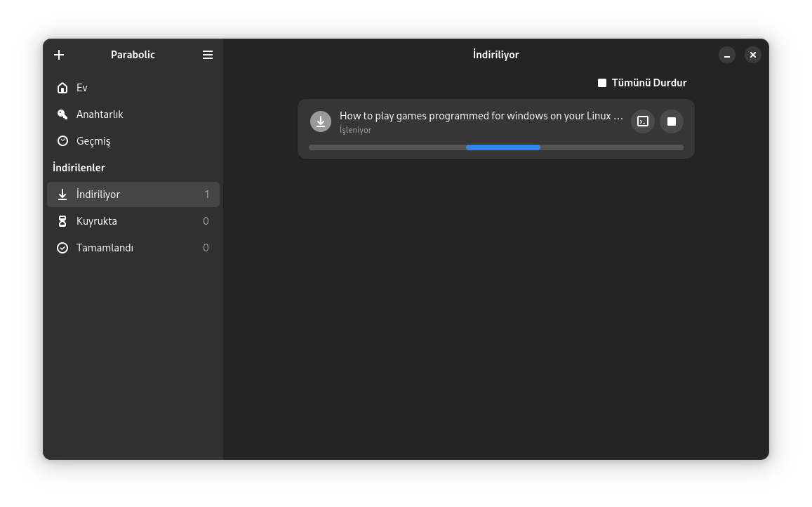Screen dimensions: 812x507
Task: Click the checkmark icon beside Tamamlandı
Action: pyautogui.click(x=62, y=248)
